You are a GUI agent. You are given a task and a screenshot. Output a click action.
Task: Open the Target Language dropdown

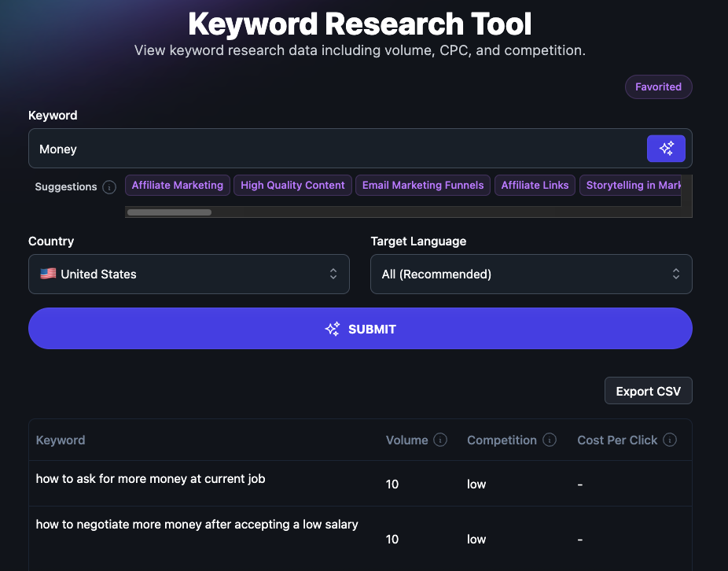click(x=531, y=274)
